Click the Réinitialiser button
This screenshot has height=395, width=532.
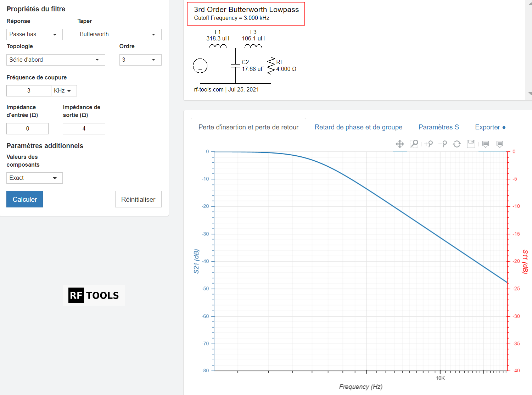[x=138, y=199]
